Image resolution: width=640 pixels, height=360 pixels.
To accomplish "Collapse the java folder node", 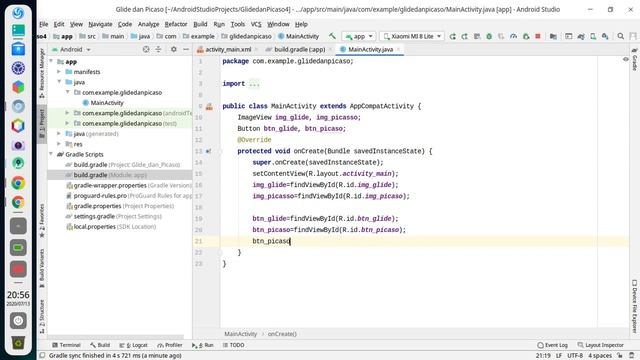I will tap(59, 82).
